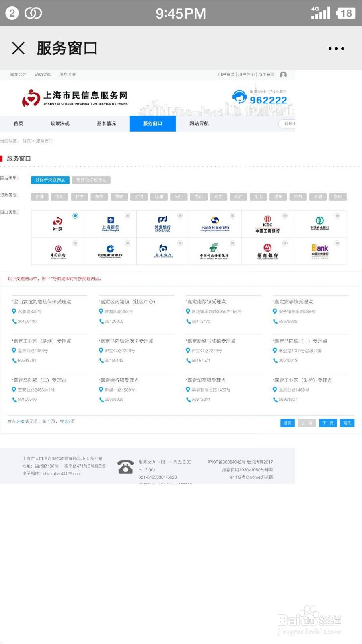Click the telephone icon in footer
This screenshot has width=362, height=644.
tap(125, 467)
